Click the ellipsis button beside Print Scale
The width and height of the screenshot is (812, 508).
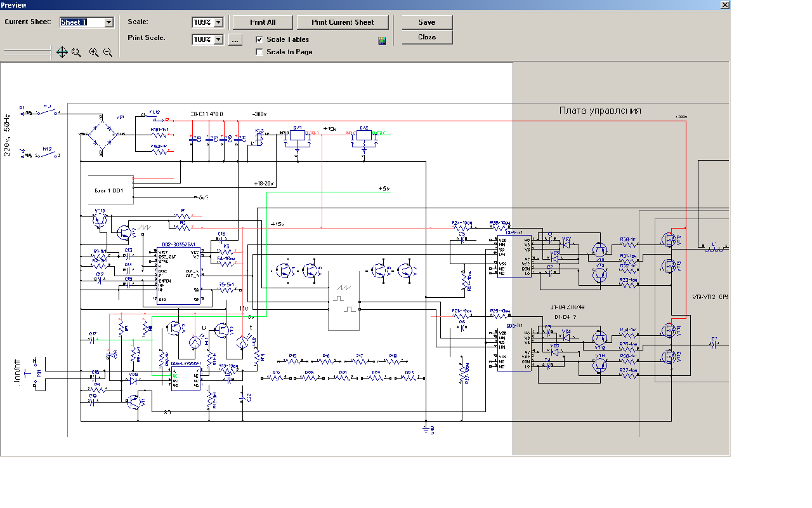235,39
